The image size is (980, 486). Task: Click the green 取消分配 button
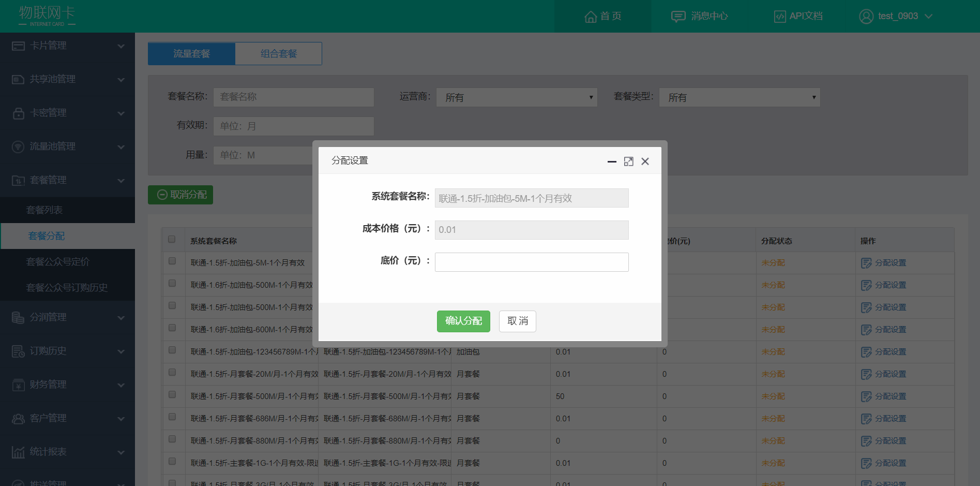click(180, 195)
